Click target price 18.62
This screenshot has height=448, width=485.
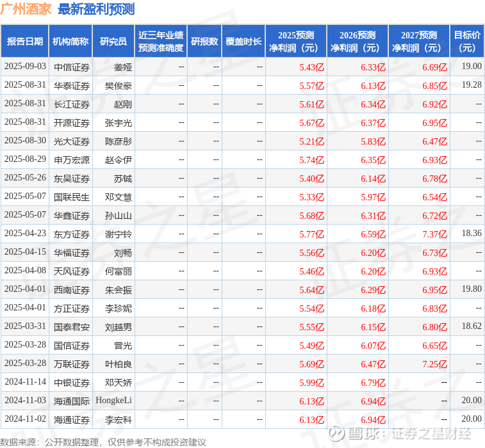[x=472, y=326]
